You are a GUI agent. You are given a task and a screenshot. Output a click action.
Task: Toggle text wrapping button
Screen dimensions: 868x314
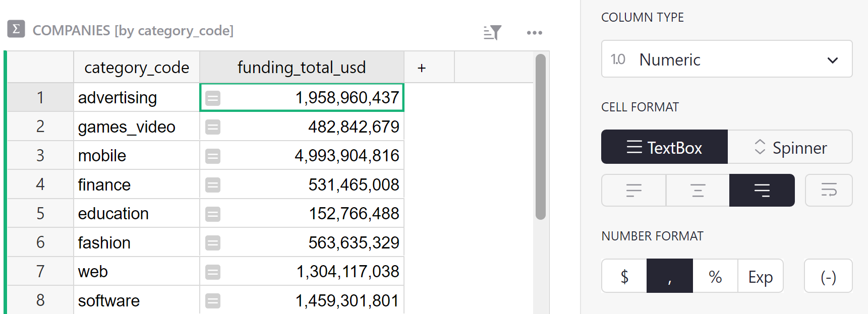coord(828,191)
